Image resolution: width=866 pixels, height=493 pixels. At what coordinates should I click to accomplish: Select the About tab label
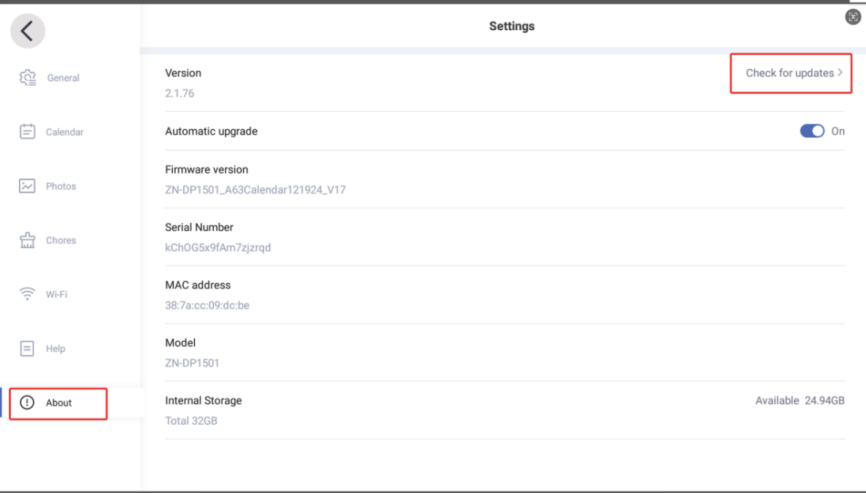[59, 403]
